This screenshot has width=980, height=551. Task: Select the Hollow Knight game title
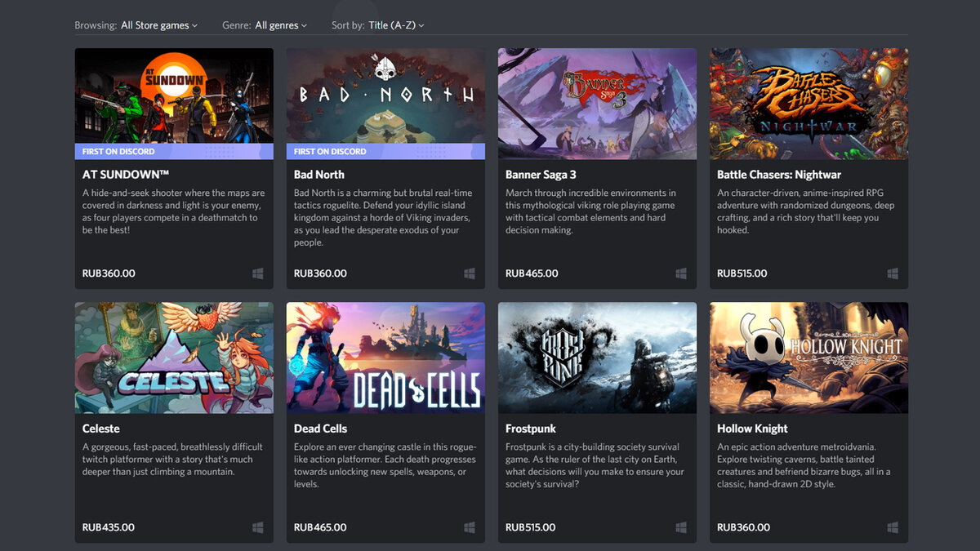click(x=752, y=429)
